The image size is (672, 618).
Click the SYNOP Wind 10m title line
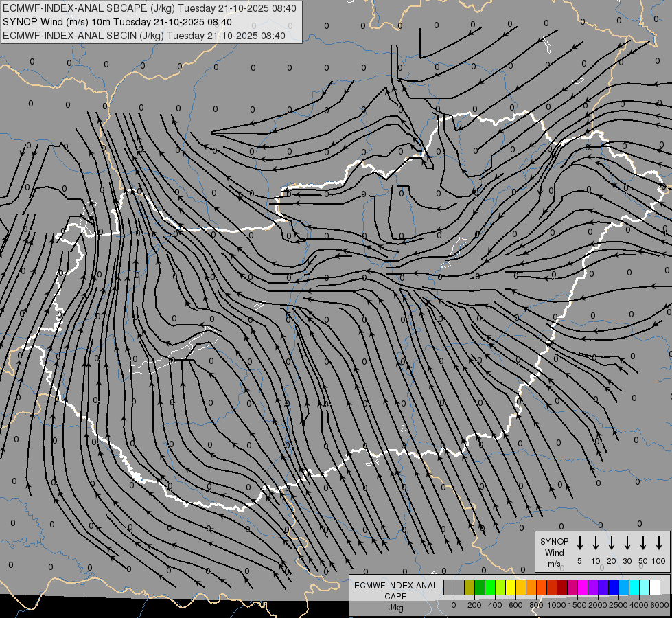pos(117,22)
